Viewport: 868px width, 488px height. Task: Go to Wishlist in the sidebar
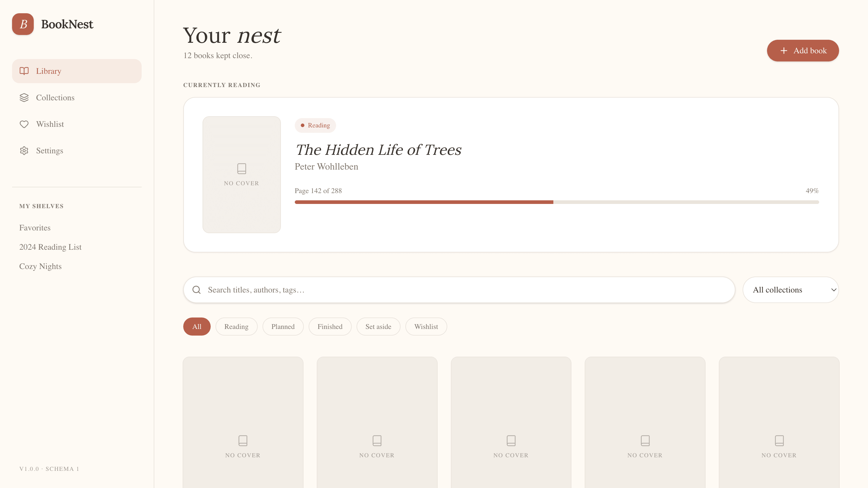pos(77,124)
